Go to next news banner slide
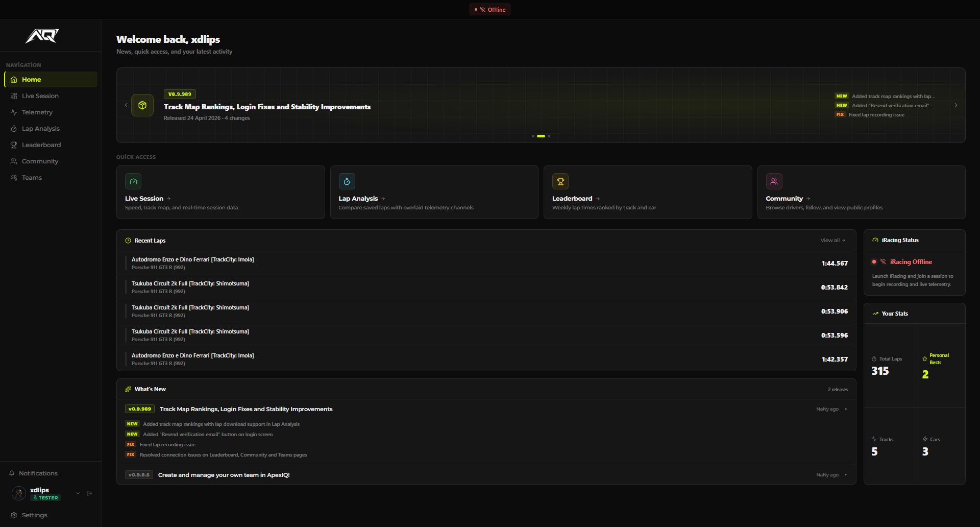The height and width of the screenshot is (527, 980). 956,105
